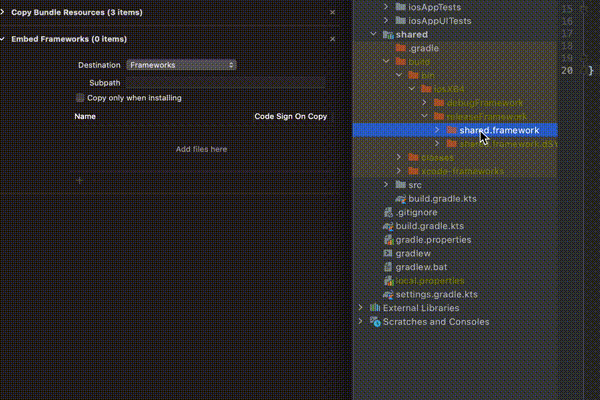Open the Destination Frameworks dropdown
600x400 pixels.
tap(181, 65)
